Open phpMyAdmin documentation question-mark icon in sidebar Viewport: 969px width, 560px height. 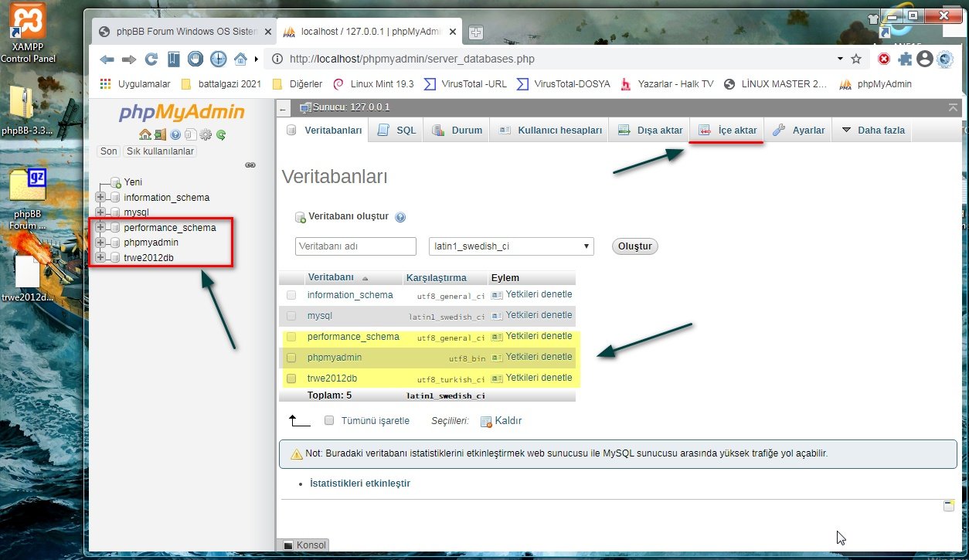click(x=175, y=134)
